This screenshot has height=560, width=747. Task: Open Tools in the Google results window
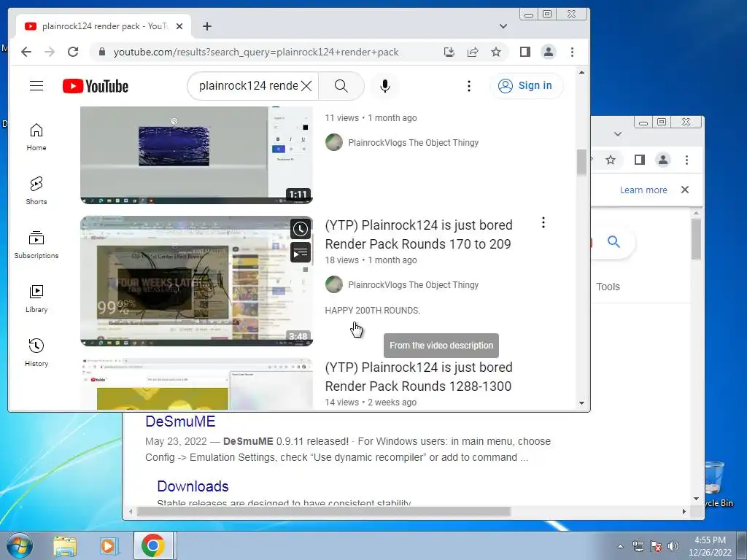click(608, 287)
